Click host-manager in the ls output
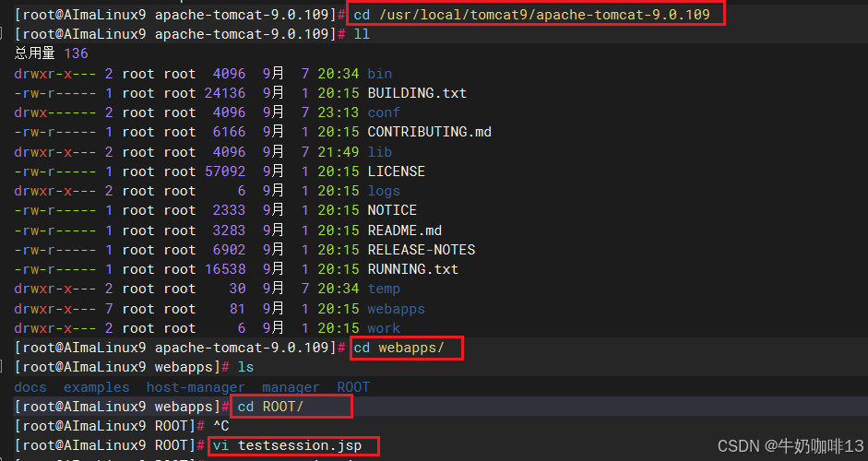 click(196, 387)
